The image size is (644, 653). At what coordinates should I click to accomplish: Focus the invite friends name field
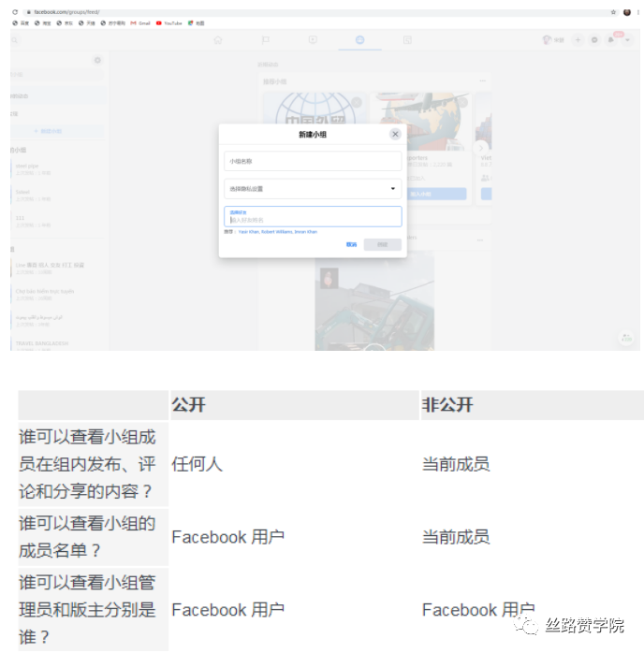click(x=313, y=216)
